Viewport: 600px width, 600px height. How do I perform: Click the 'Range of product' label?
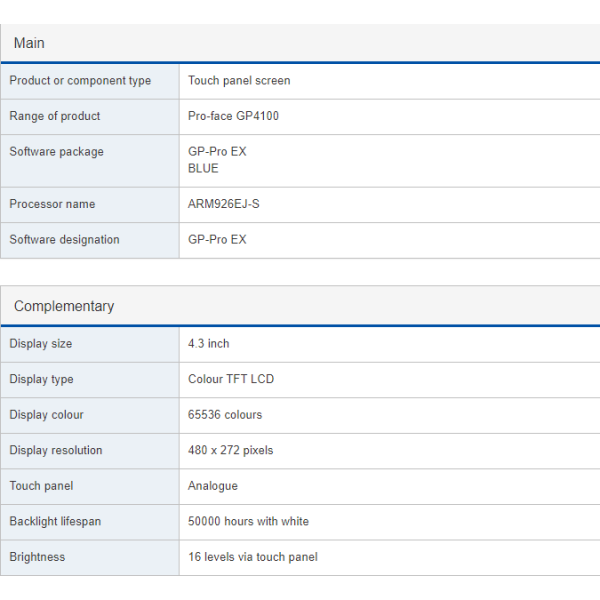[55, 116]
